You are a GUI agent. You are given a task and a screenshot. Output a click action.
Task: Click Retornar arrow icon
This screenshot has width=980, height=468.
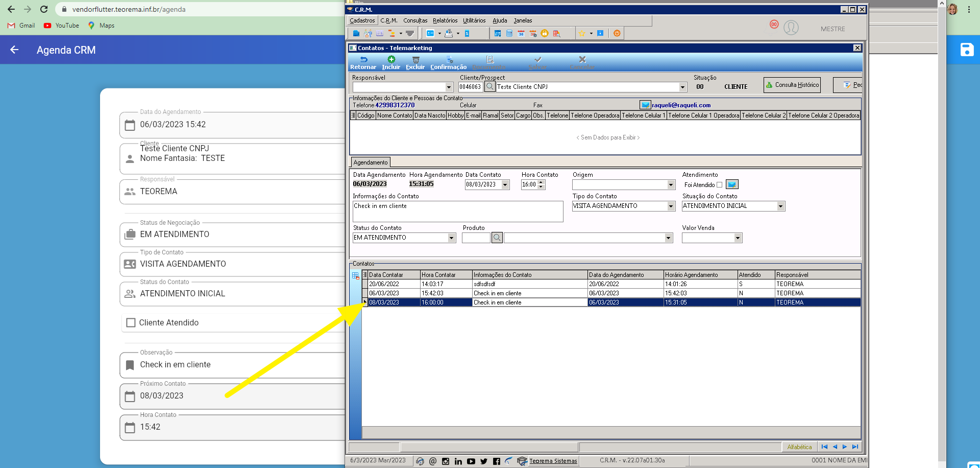coord(363,60)
